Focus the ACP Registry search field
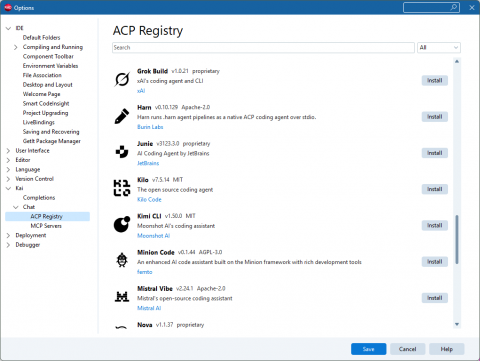The image size is (480, 361). point(263,48)
